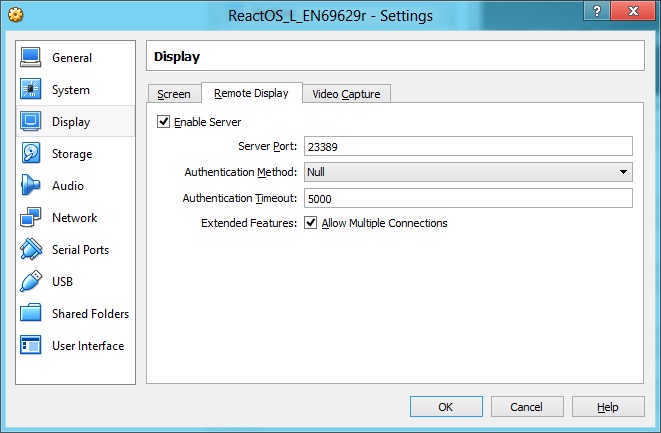Click the User Interface window icon

(x=30, y=345)
